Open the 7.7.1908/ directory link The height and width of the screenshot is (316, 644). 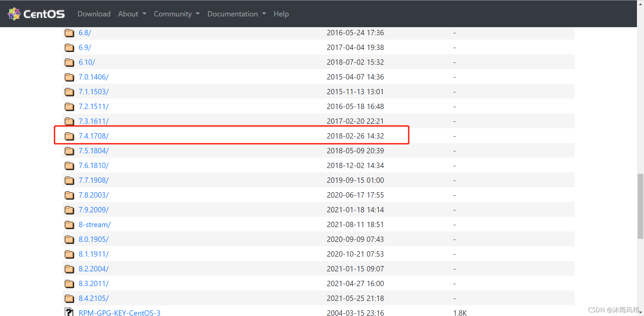pyautogui.click(x=94, y=180)
